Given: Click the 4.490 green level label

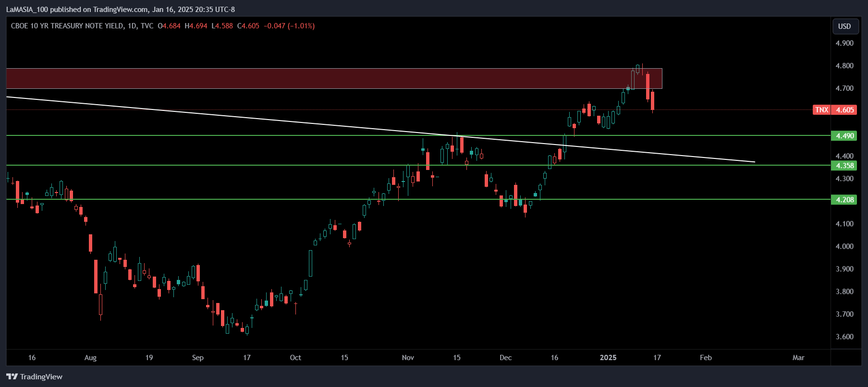Looking at the screenshot, I should [845, 136].
